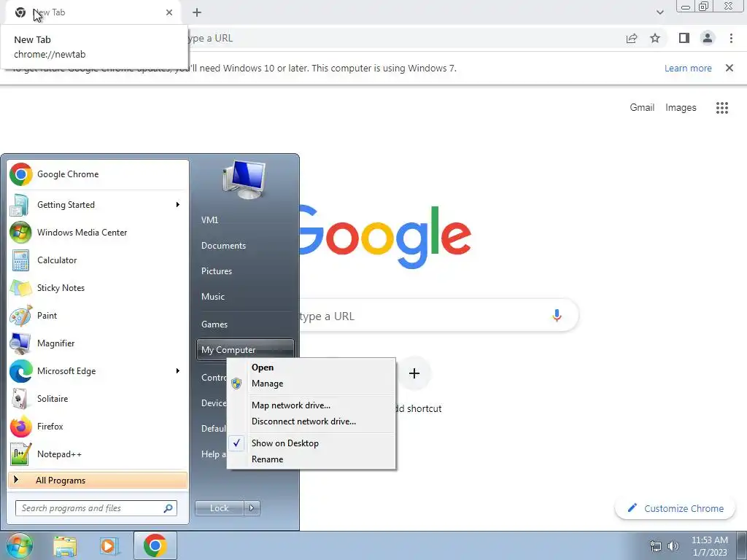
Task: Open Chrome tab search dropdown
Action: (x=659, y=12)
